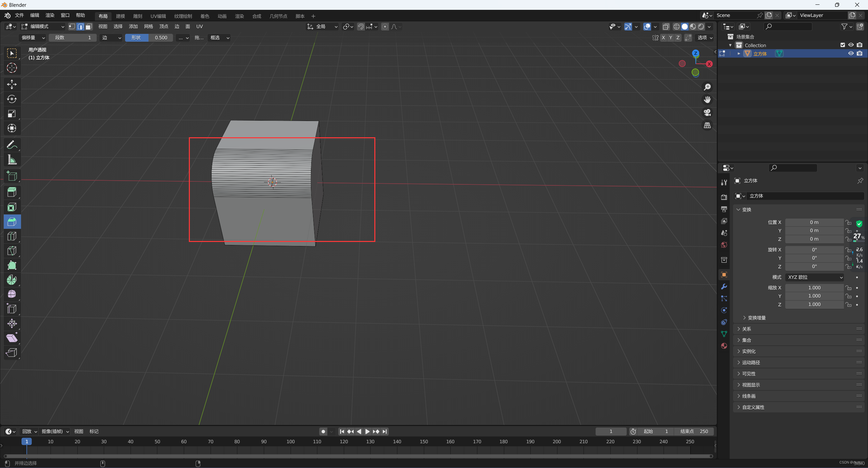Open the 选择 viewport menu
The image size is (868, 468).
coord(118,26)
